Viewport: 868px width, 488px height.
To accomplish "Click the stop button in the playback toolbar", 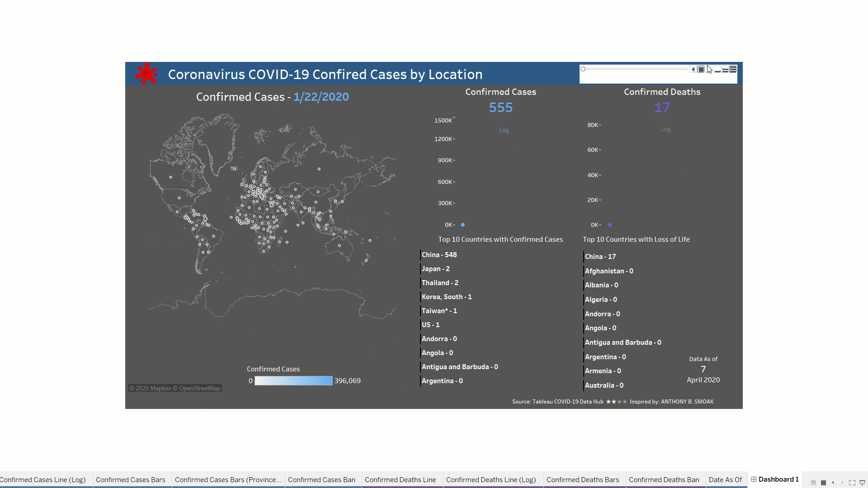I will tap(701, 69).
